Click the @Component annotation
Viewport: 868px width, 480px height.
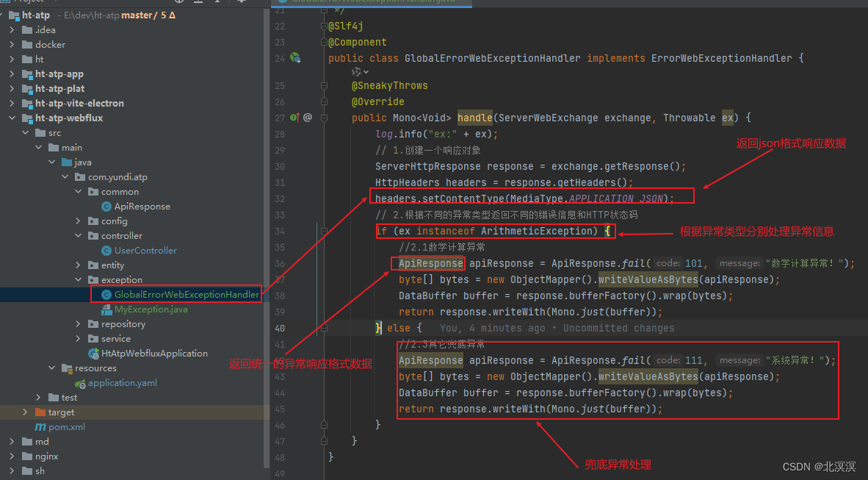[357, 42]
